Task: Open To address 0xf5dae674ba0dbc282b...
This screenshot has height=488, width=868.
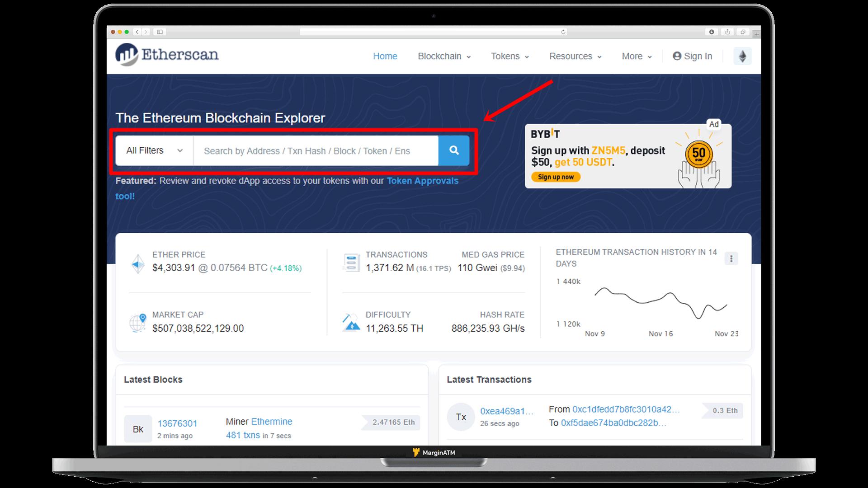Action: (613, 423)
